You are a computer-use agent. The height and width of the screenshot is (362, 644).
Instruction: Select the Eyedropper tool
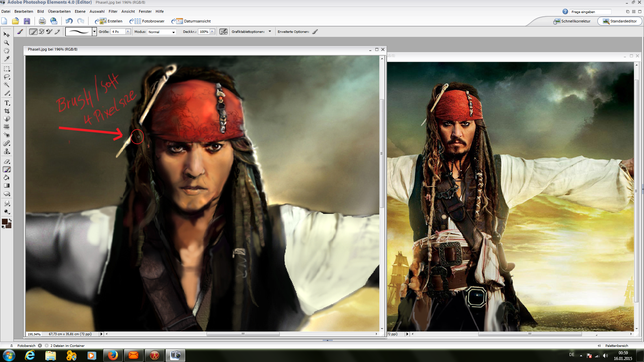coord(6,59)
